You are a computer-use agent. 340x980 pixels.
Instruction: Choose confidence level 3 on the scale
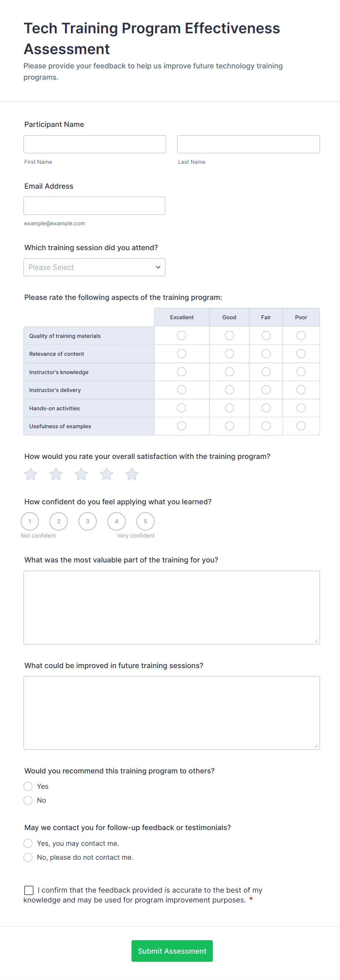[87, 521]
